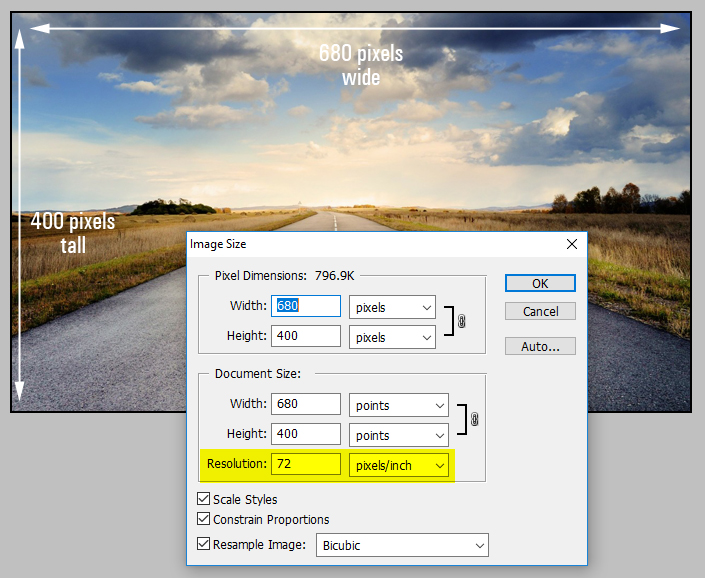The height and width of the screenshot is (578, 705).
Task: Click the Resolution label
Action: (236, 463)
